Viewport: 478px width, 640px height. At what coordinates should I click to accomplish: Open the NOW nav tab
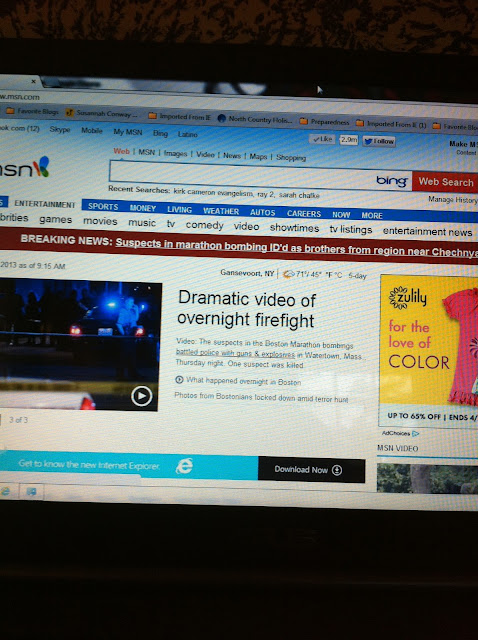tap(341, 215)
